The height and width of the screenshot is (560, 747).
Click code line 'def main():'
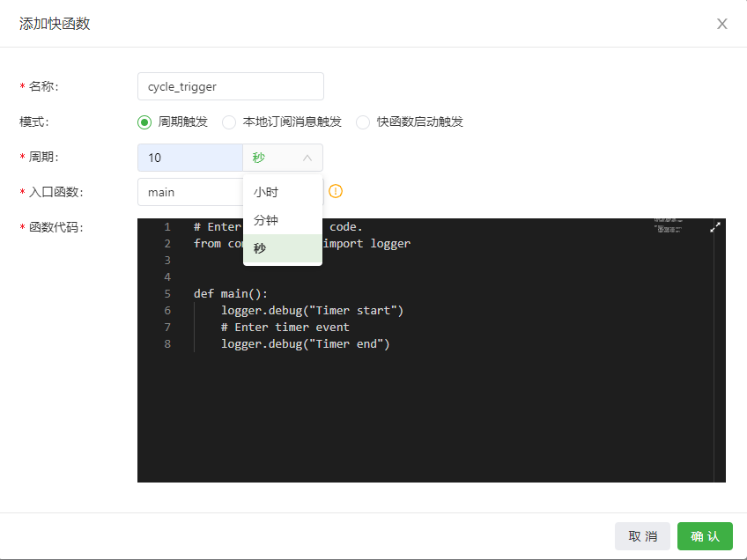(x=231, y=294)
